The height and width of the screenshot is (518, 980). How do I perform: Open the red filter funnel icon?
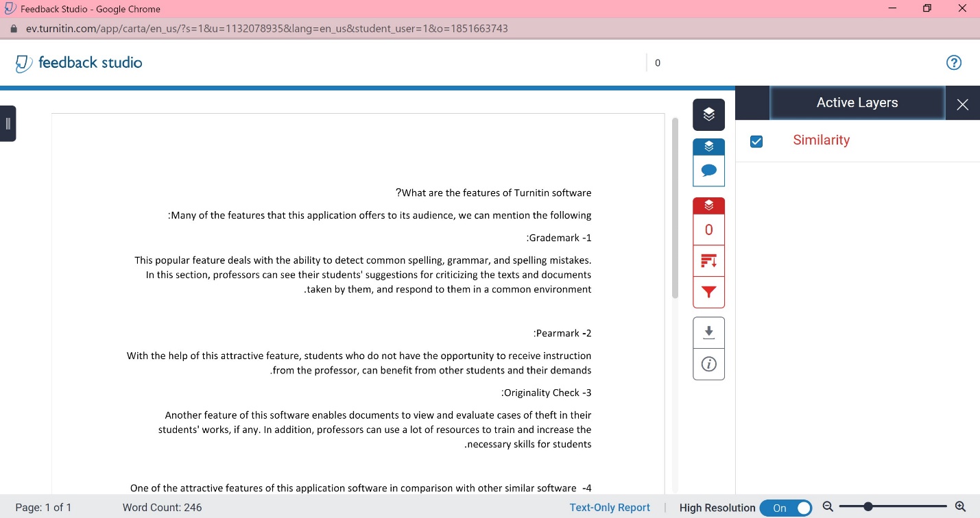tap(708, 293)
